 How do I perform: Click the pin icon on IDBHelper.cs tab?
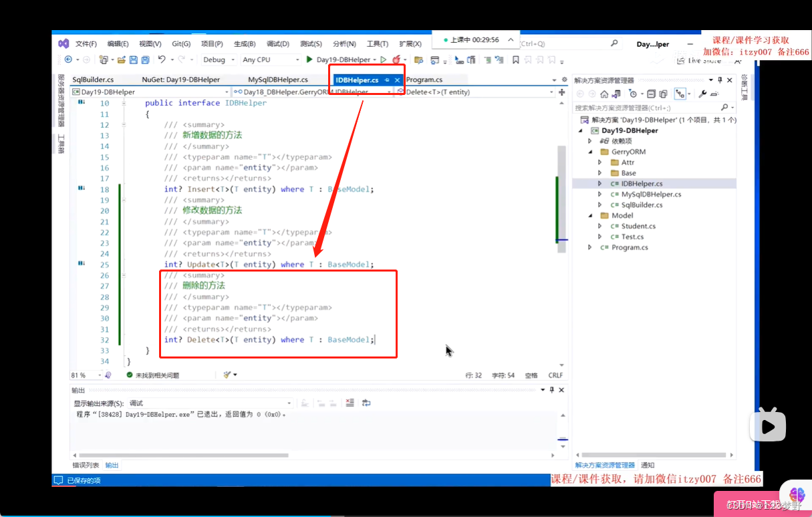click(x=387, y=80)
